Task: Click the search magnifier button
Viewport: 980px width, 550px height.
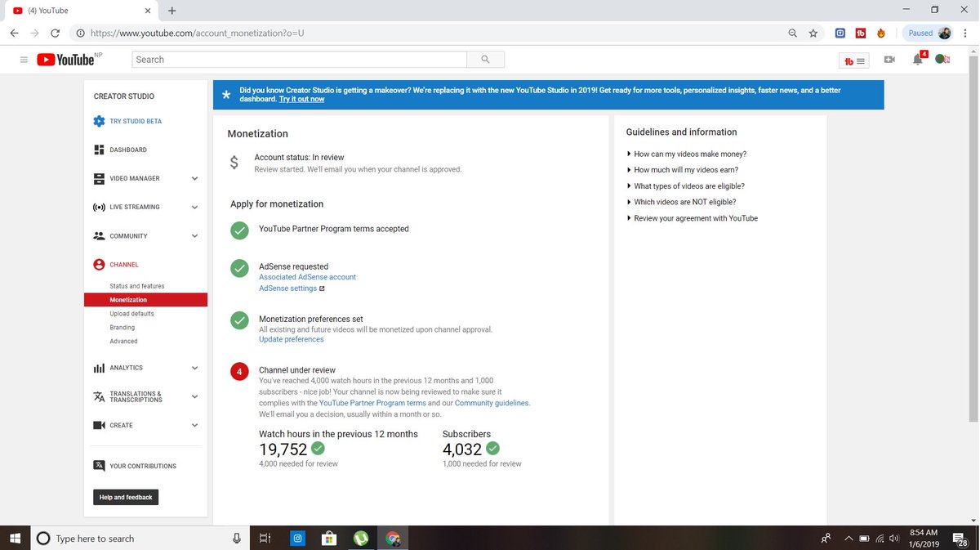Action: point(486,60)
